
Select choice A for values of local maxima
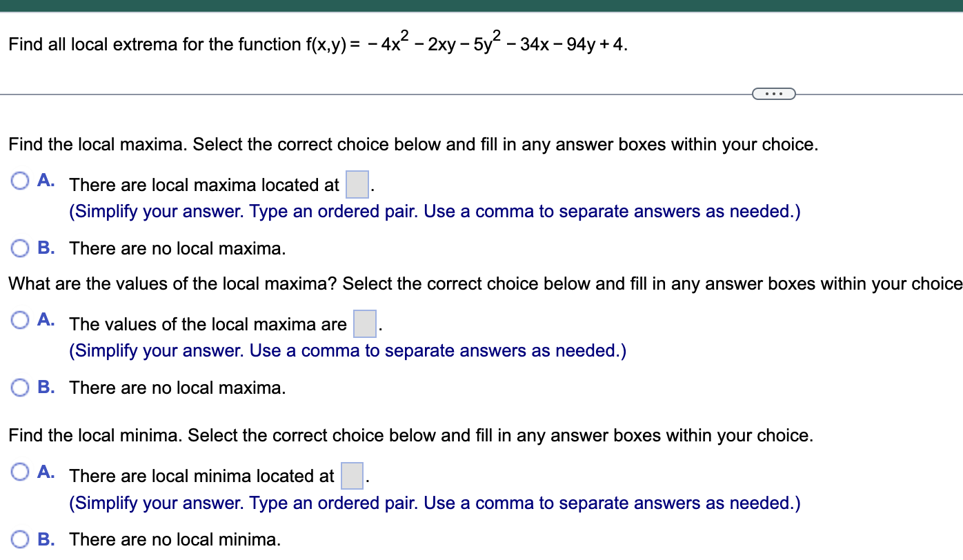tap(19, 319)
